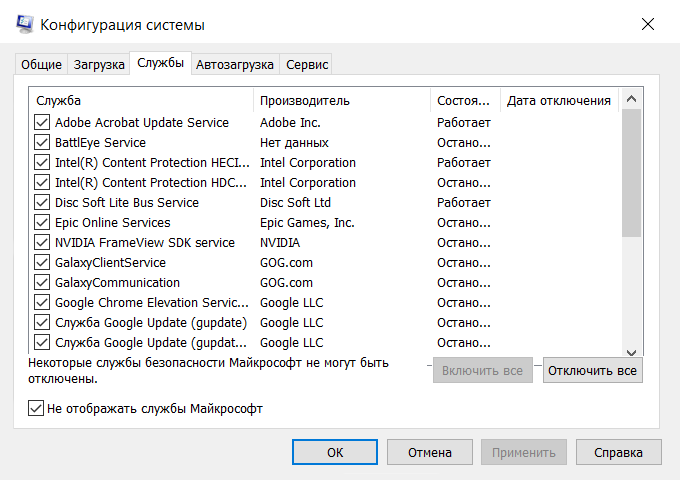The height and width of the screenshot is (480, 680).
Task: Go to the Автозагрузка tab
Action: (x=235, y=65)
